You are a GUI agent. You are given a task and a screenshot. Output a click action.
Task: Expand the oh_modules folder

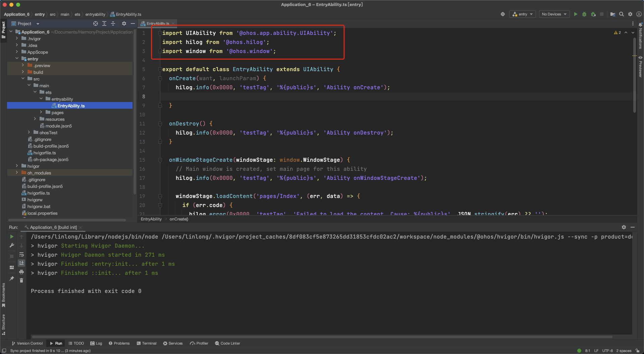pos(17,173)
